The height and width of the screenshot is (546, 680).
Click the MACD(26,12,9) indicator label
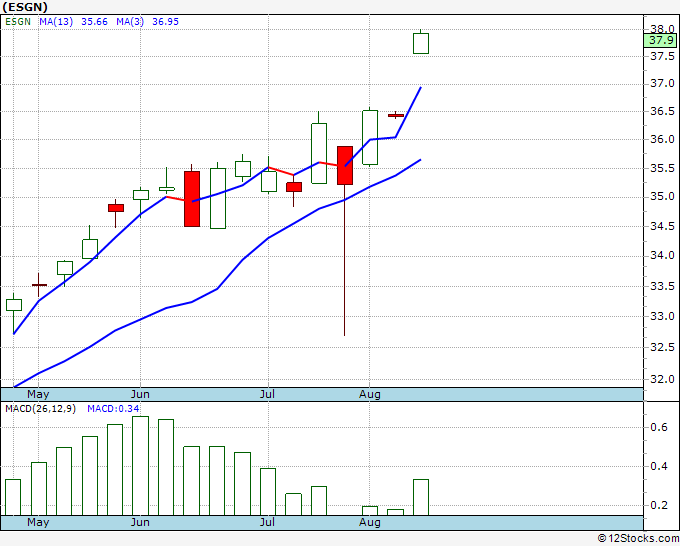[40, 409]
